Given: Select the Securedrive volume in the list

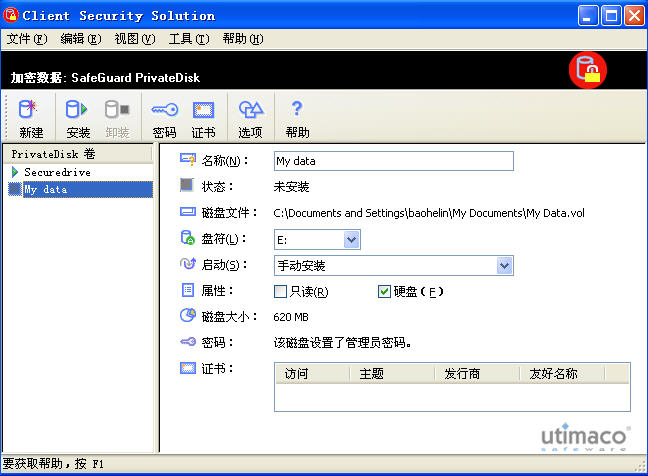Looking at the screenshot, I should coord(57,172).
